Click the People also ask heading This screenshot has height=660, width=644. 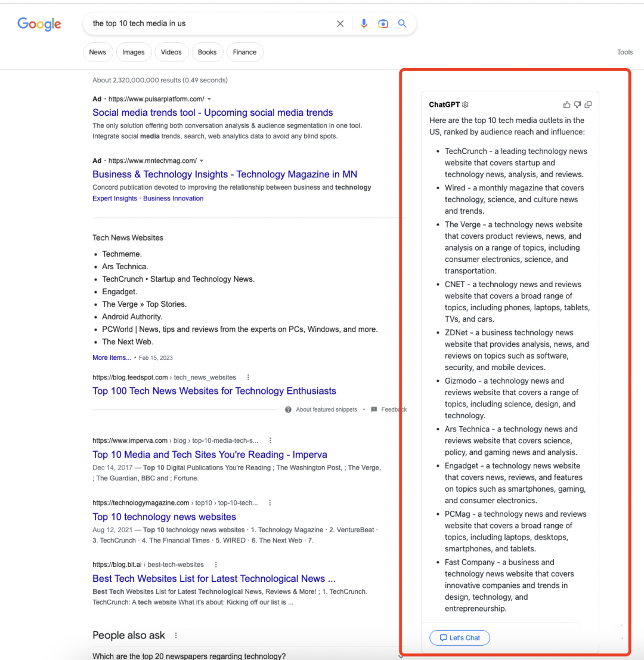tap(129, 635)
